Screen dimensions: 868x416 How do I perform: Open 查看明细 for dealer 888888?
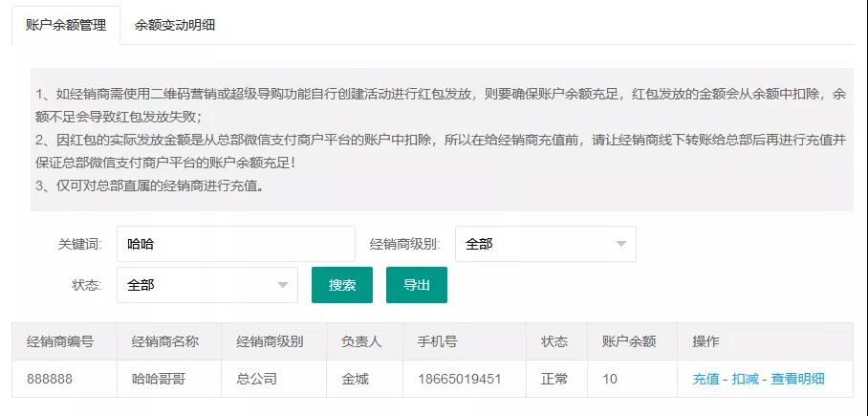pyautogui.click(x=797, y=379)
